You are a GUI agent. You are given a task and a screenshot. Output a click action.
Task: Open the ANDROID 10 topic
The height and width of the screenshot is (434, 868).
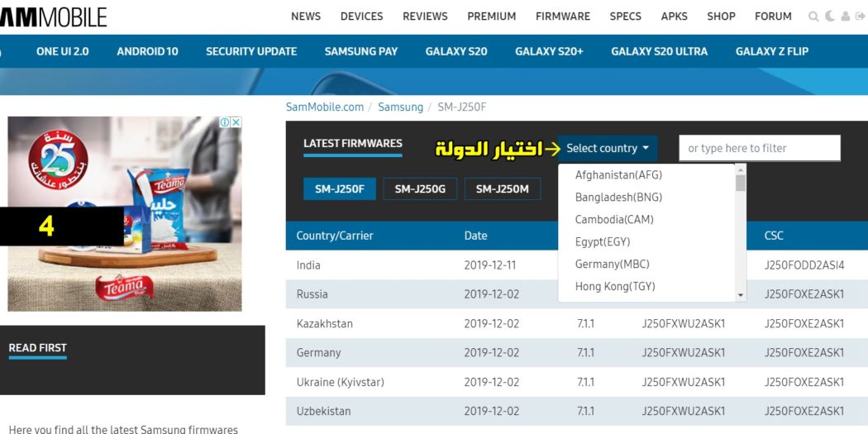click(147, 51)
